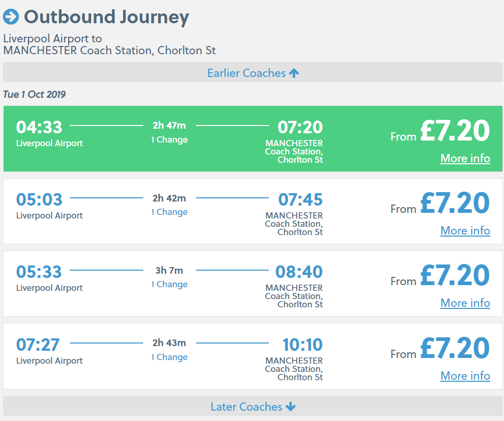Select the 05:03 departure time
This screenshot has height=421, width=504.
click(x=39, y=199)
